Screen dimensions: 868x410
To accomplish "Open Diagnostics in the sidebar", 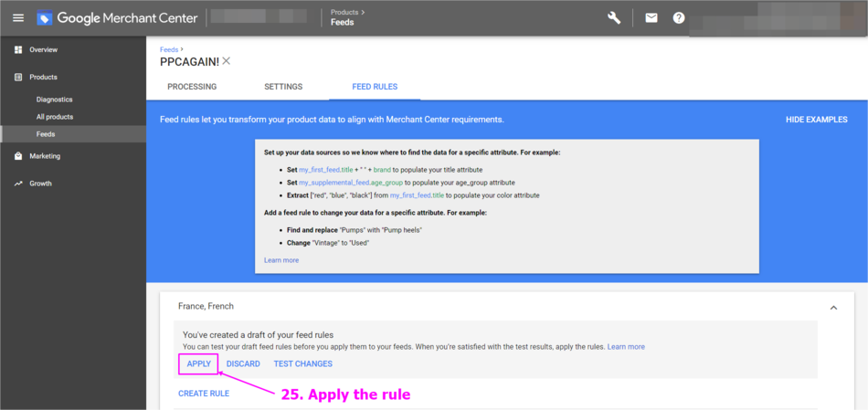I will tap(54, 100).
